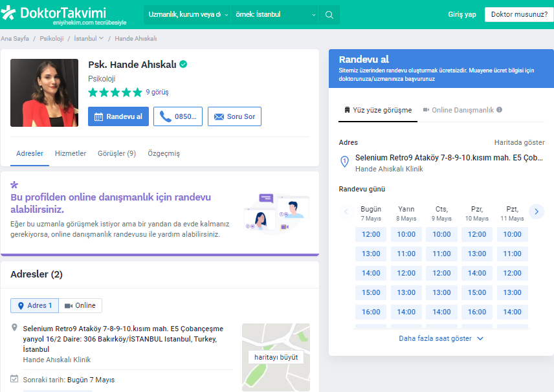
Task: Select Bugün 14:00 time slot
Action: point(371,273)
